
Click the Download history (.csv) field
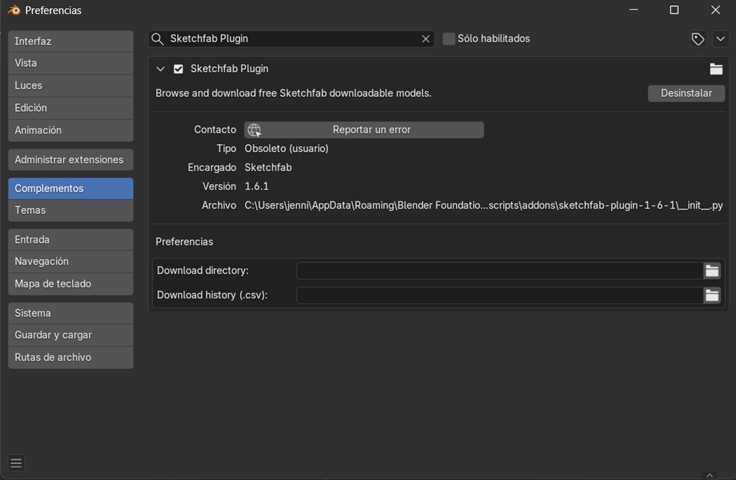pos(500,295)
